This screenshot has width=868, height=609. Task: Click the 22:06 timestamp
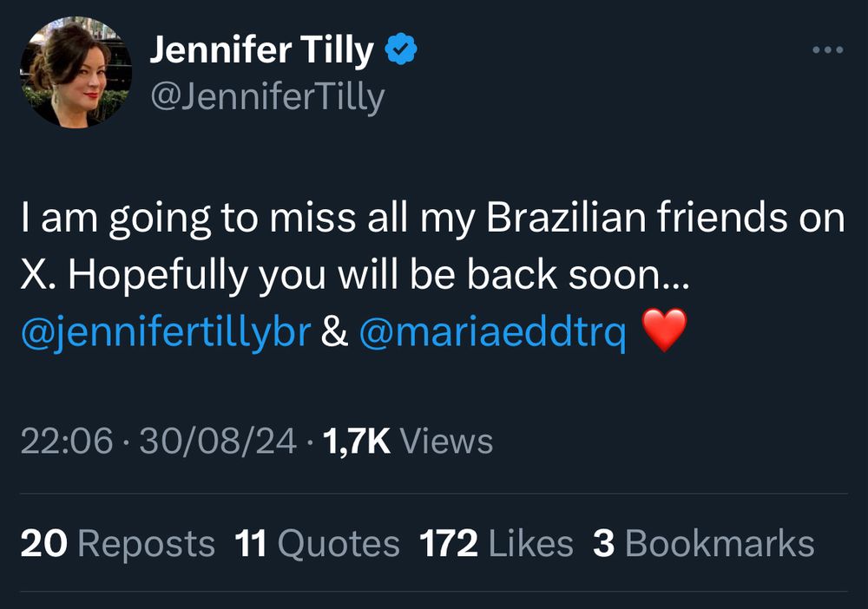point(67,442)
